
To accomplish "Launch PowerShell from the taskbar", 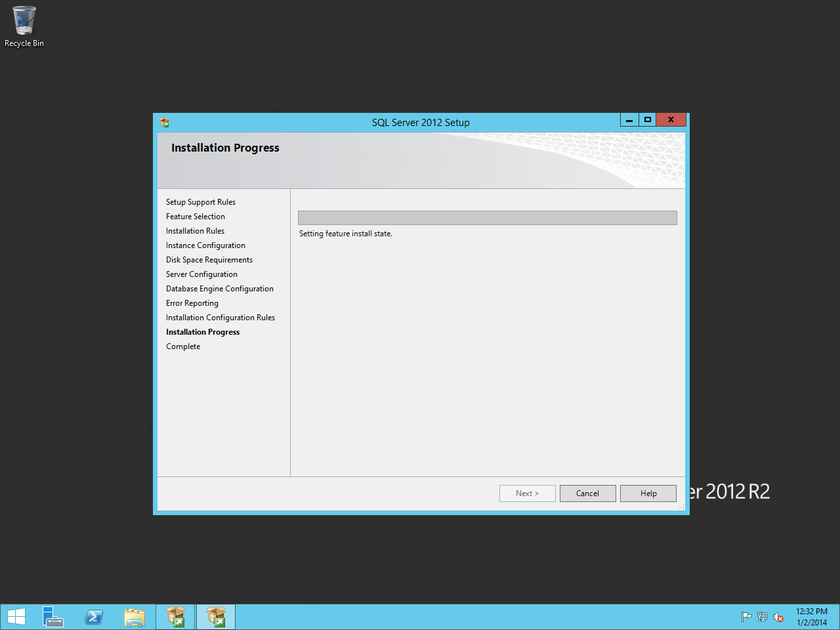I will (x=94, y=617).
